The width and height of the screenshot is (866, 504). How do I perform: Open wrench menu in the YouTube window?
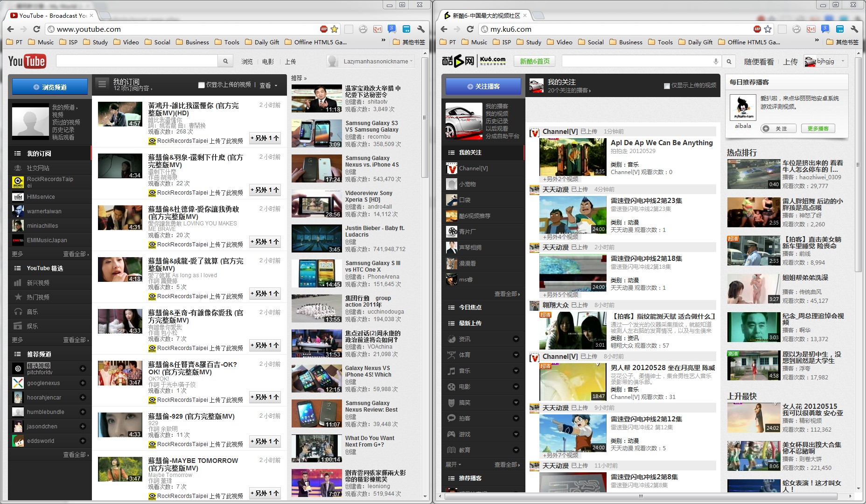pyautogui.click(x=421, y=29)
